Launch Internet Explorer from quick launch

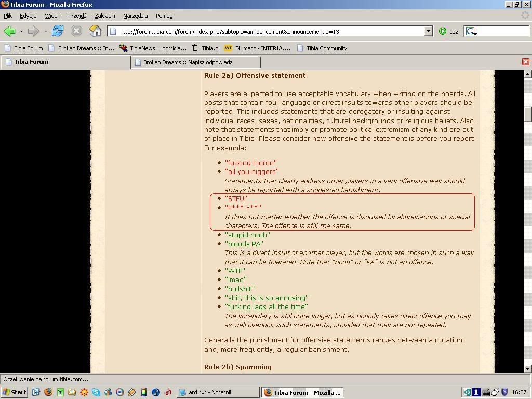(x=36, y=392)
